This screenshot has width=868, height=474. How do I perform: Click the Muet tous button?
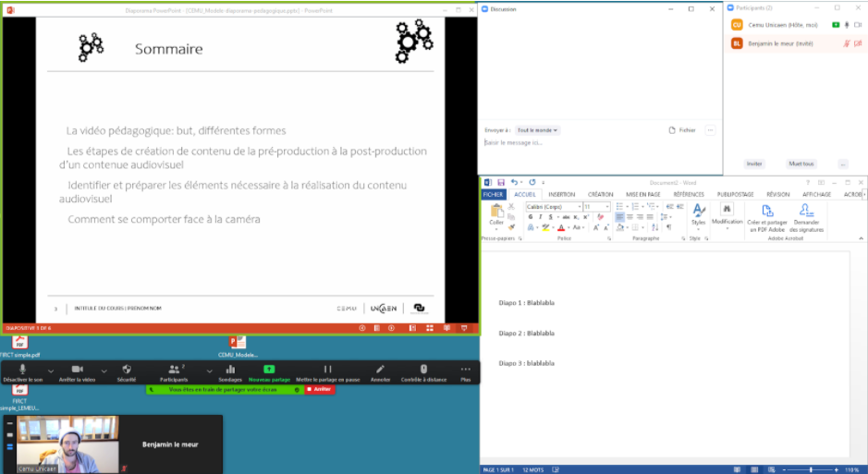pos(801,164)
